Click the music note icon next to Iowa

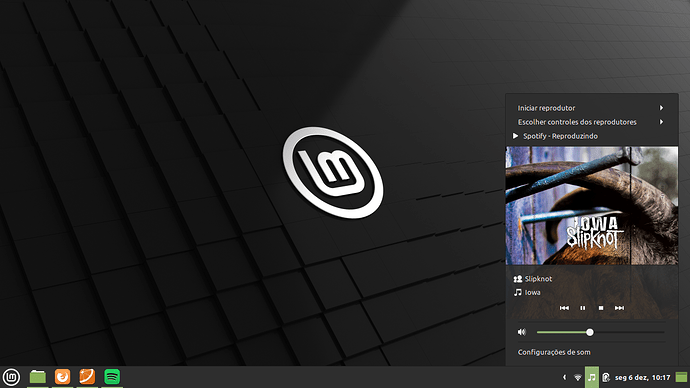(518, 293)
